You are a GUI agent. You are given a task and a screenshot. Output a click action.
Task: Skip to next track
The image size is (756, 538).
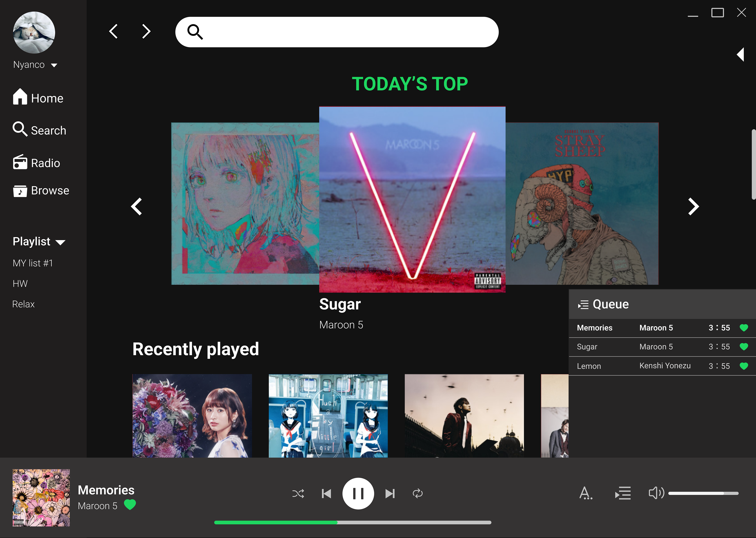390,494
